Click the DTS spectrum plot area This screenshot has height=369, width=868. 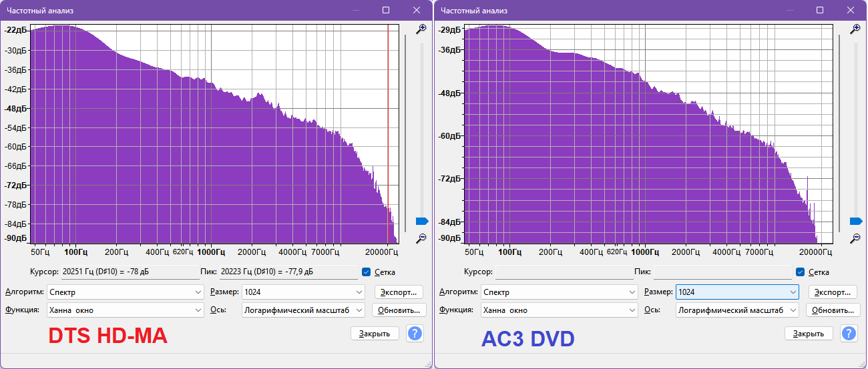pyautogui.click(x=214, y=133)
